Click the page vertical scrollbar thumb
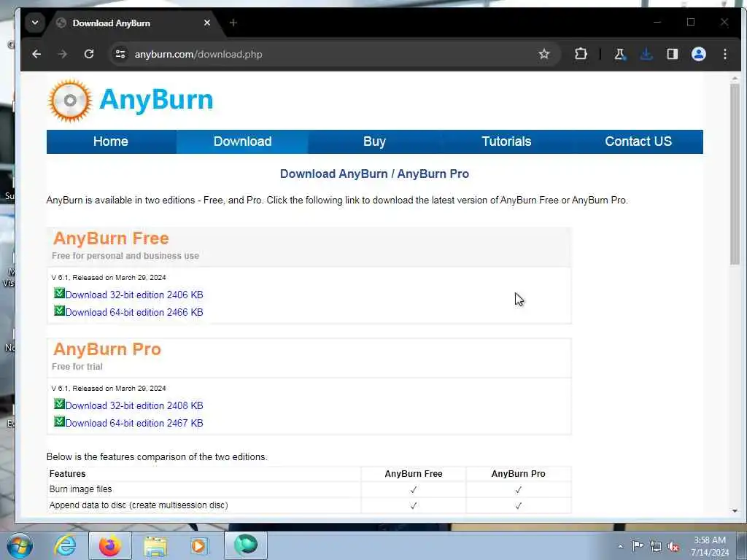The image size is (747, 560). point(735,174)
